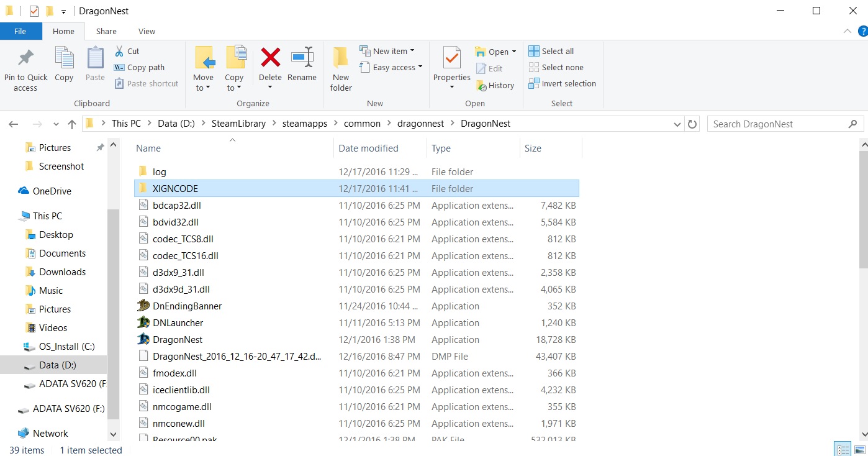Viewport: 868px width, 456px height.
Task: Select the DNLauncher application
Action: coord(356,322)
